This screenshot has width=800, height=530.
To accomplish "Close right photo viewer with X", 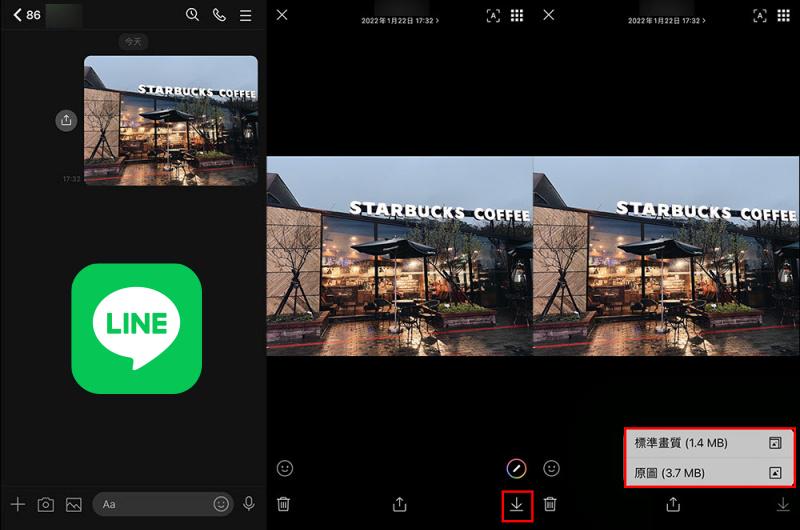I will click(x=548, y=15).
